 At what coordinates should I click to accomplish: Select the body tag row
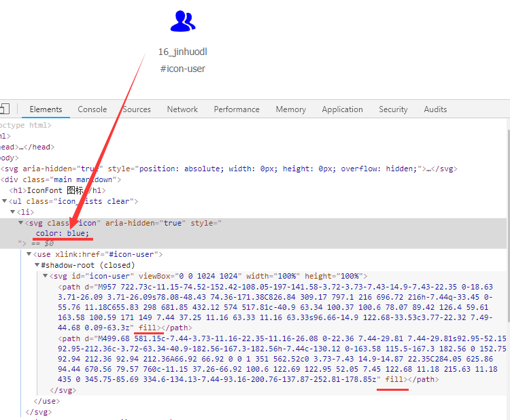[x=253, y=158]
